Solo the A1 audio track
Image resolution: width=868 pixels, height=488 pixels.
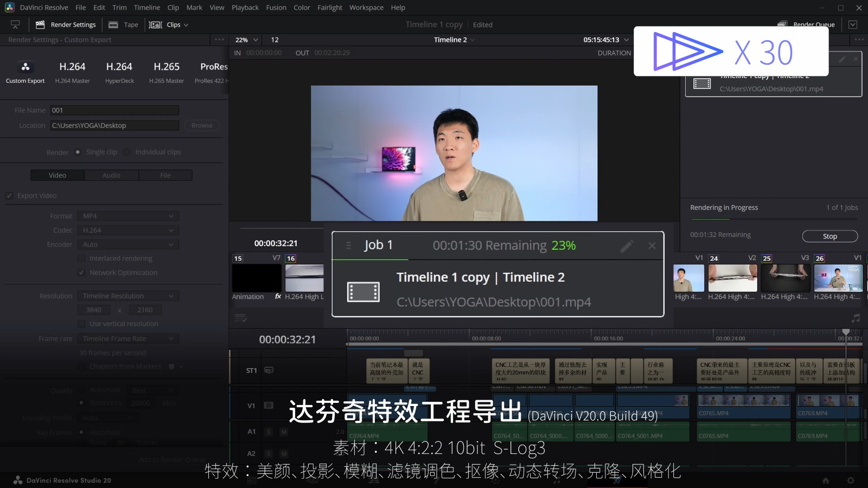tap(269, 432)
